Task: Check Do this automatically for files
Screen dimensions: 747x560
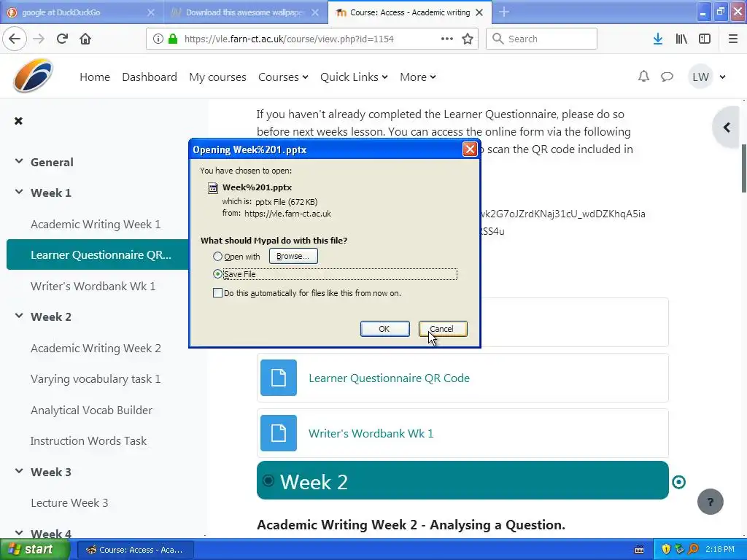Action: click(x=217, y=293)
